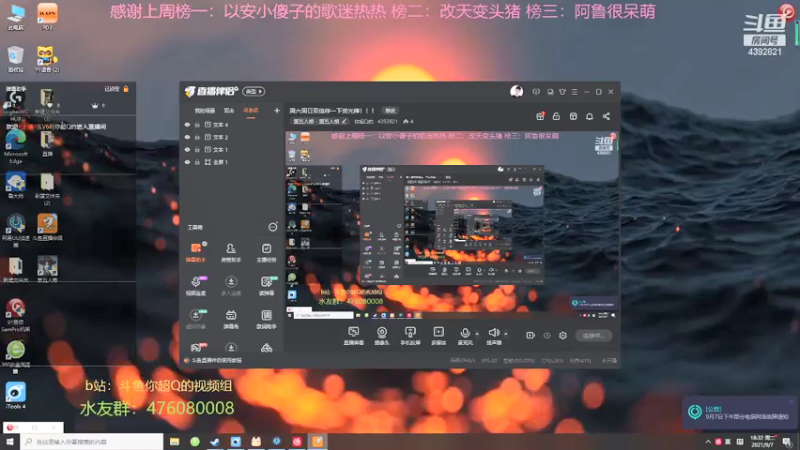Edit the stream category chip with pencil
The width and height of the screenshot is (800, 450).
click(320, 121)
